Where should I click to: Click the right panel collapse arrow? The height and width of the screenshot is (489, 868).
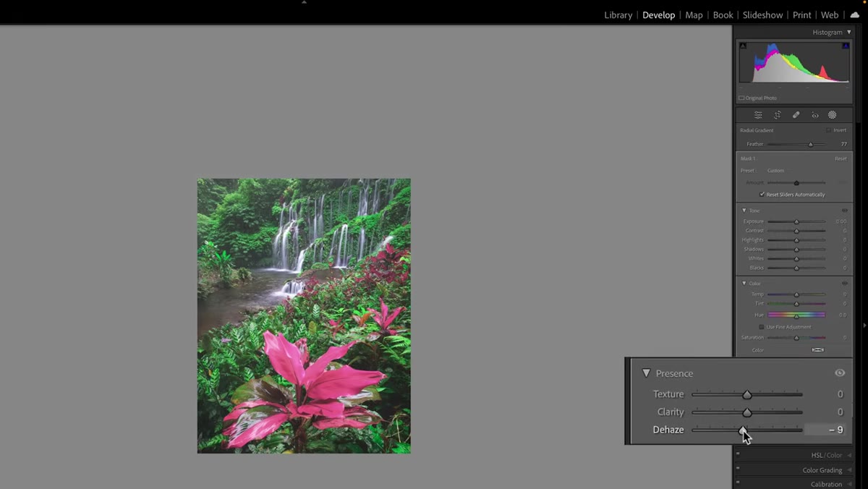point(864,326)
